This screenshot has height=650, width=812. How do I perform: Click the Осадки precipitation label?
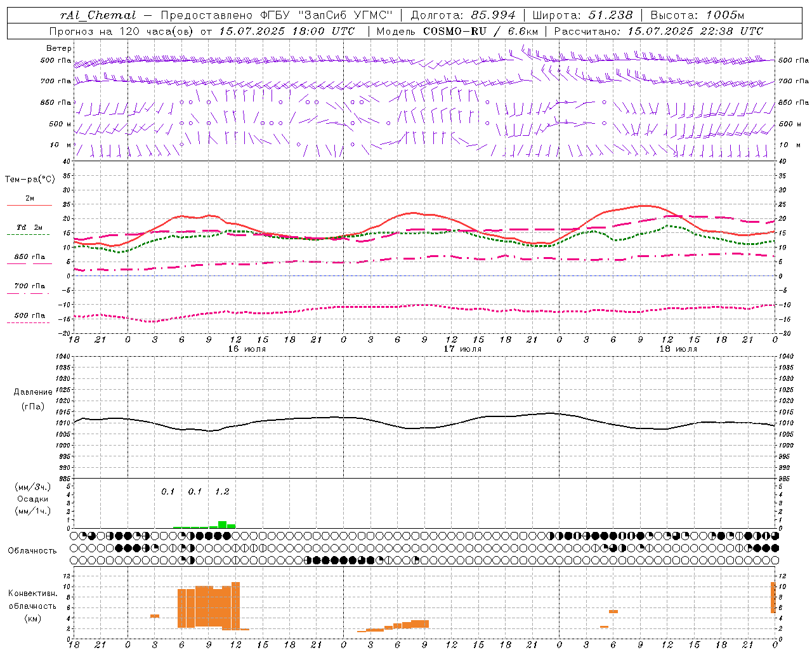pos(32,499)
